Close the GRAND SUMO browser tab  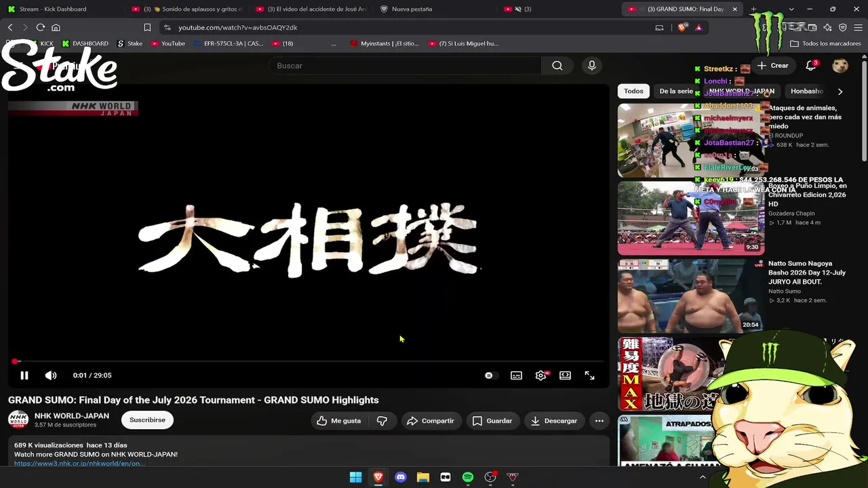[734, 9]
